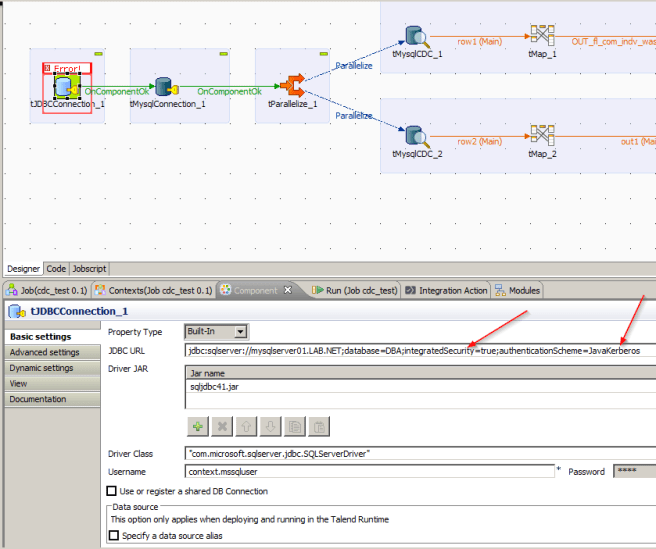
Task: Open the Contexts(Job cdc_test 0.1) tab
Action: click(153, 290)
